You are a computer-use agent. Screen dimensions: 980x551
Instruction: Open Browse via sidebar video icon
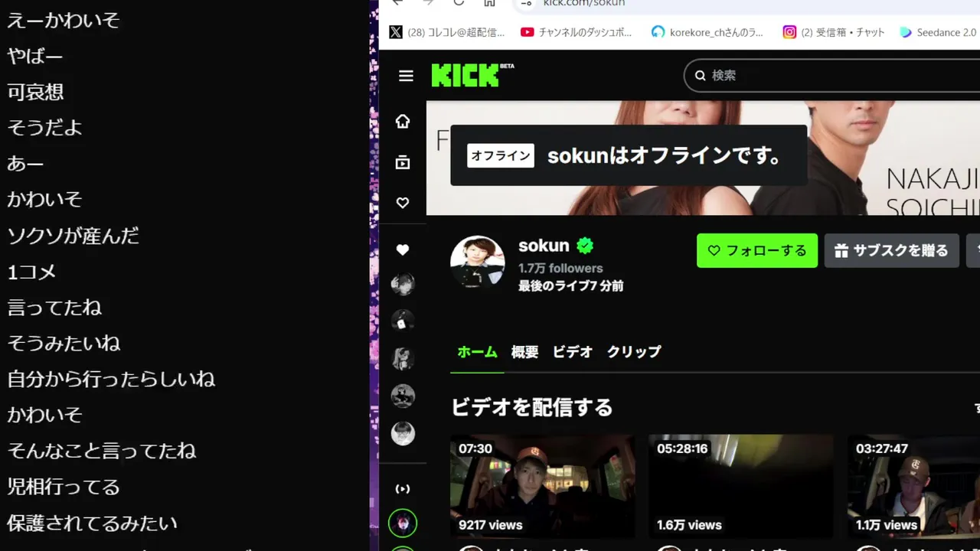tap(403, 162)
